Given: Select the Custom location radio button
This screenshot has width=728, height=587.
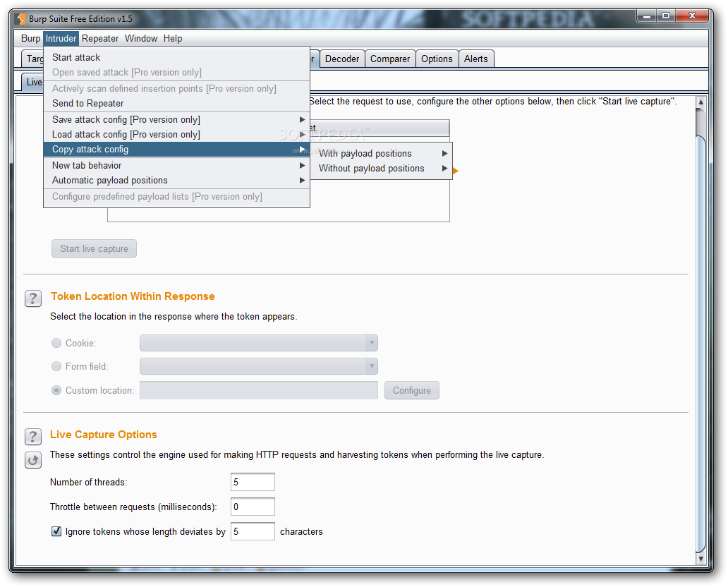Looking at the screenshot, I should click(56, 390).
